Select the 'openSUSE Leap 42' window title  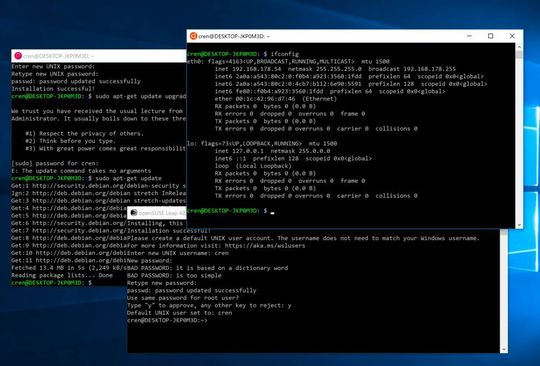coord(162,213)
